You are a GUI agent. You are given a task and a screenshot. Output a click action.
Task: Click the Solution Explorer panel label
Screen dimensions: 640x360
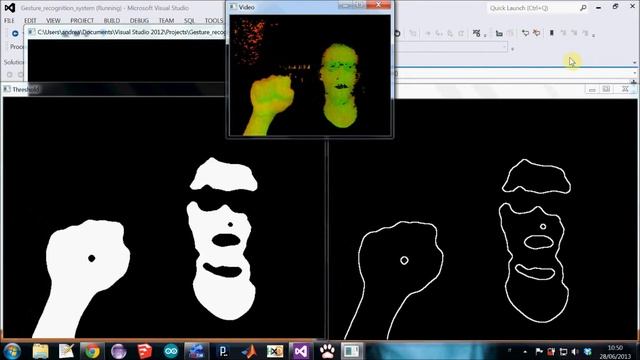15,62
